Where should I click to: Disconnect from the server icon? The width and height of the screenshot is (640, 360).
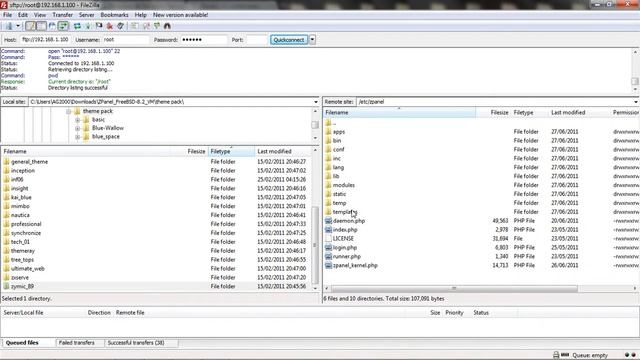pos(109,26)
